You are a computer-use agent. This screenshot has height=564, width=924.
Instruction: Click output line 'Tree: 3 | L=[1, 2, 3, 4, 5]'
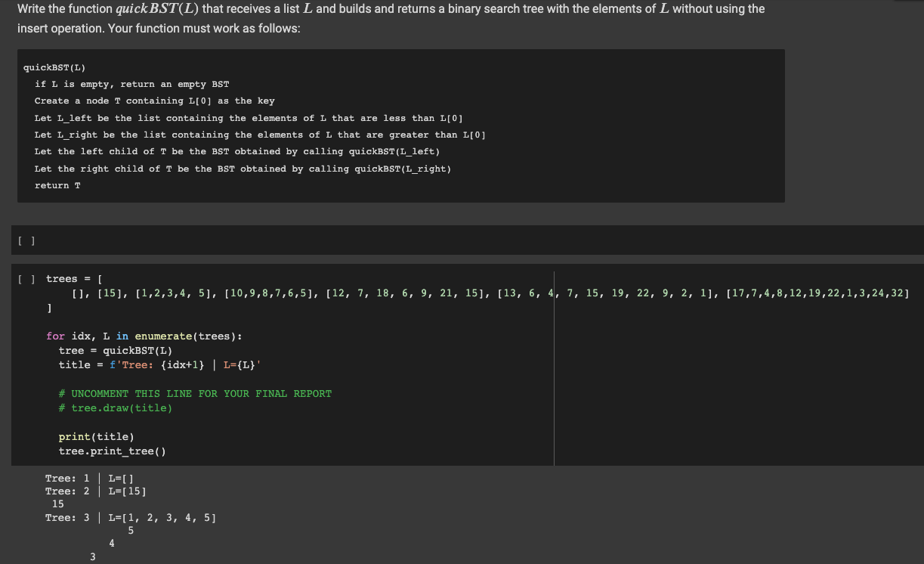tap(131, 517)
